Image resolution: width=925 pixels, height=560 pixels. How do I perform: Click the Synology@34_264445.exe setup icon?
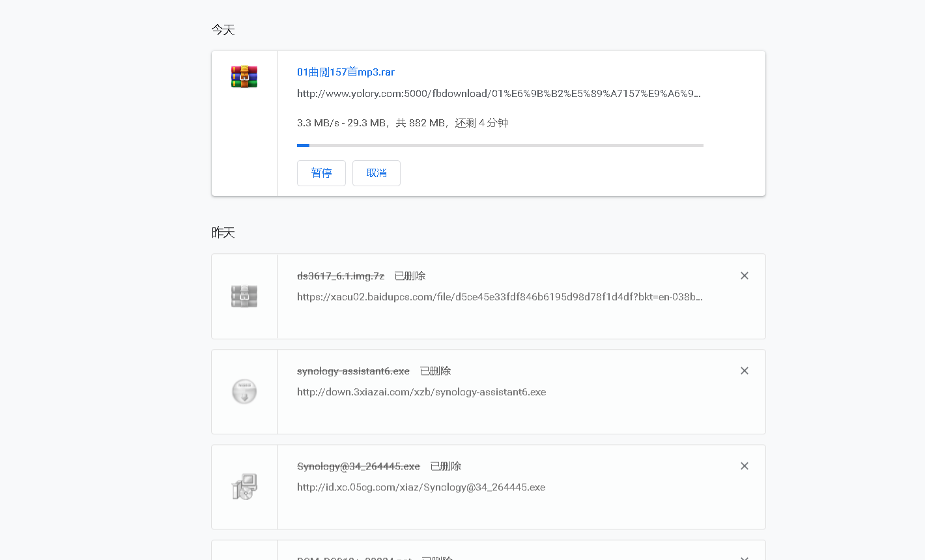tap(244, 486)
